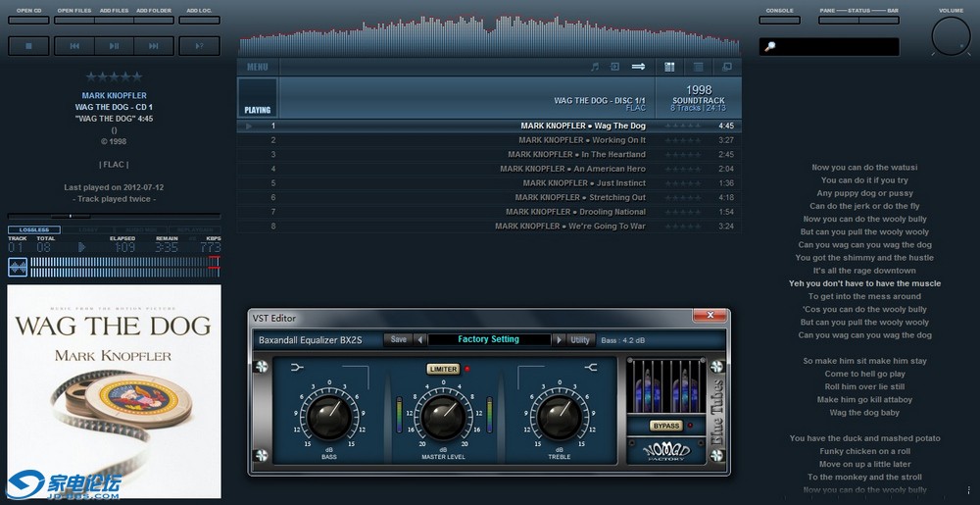
Task: Click the overlapping-windows view icon
Action: point(727,67)
